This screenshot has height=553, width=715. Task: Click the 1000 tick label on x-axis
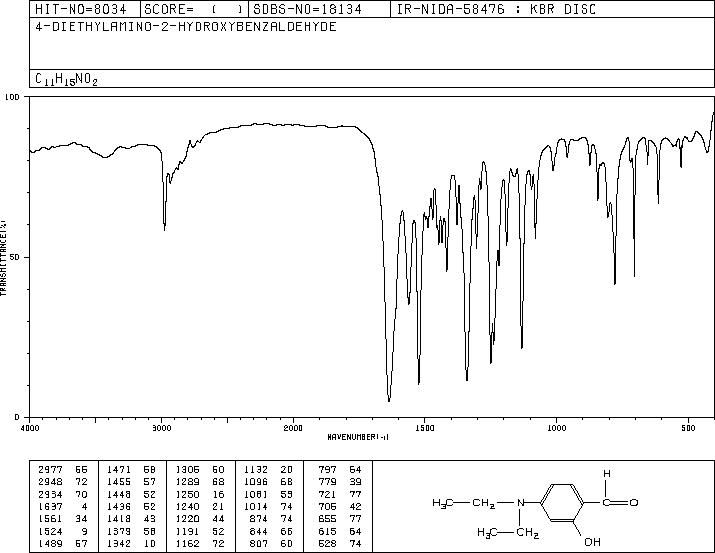click(556, 428)
